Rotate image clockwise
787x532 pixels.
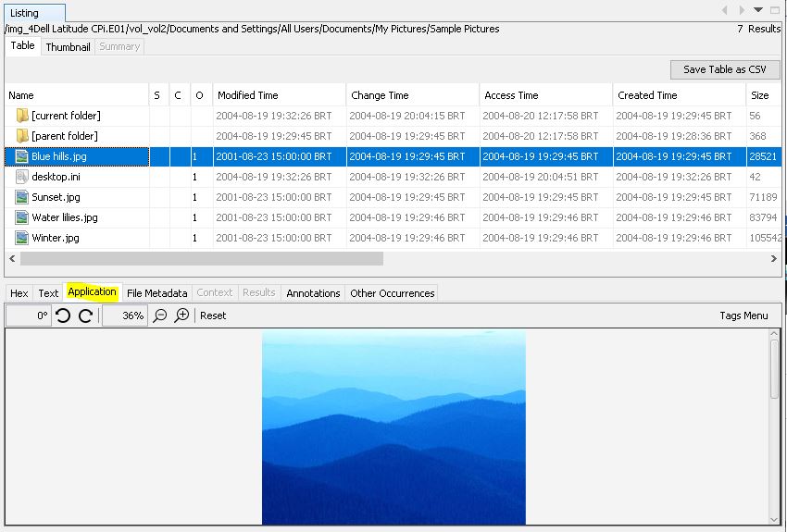coord(85,315)
